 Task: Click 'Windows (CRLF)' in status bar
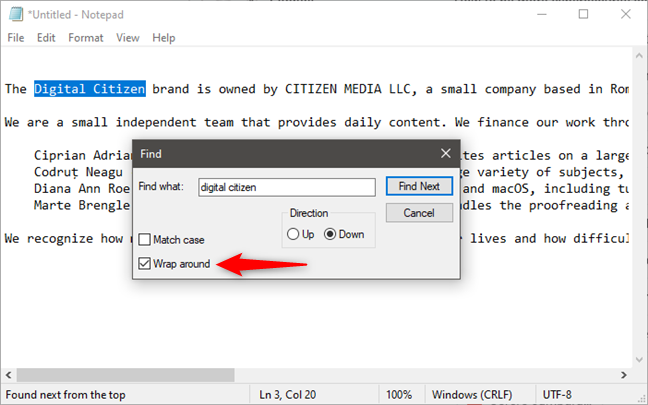coord(472,395)
